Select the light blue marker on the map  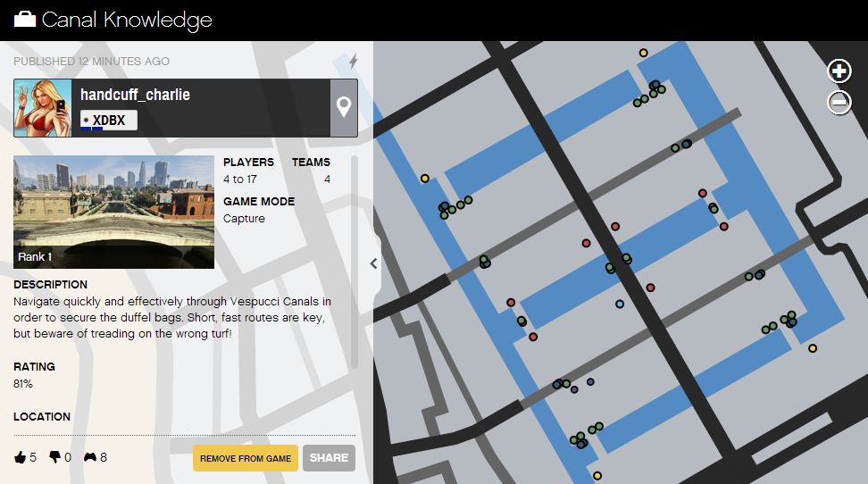619,304
